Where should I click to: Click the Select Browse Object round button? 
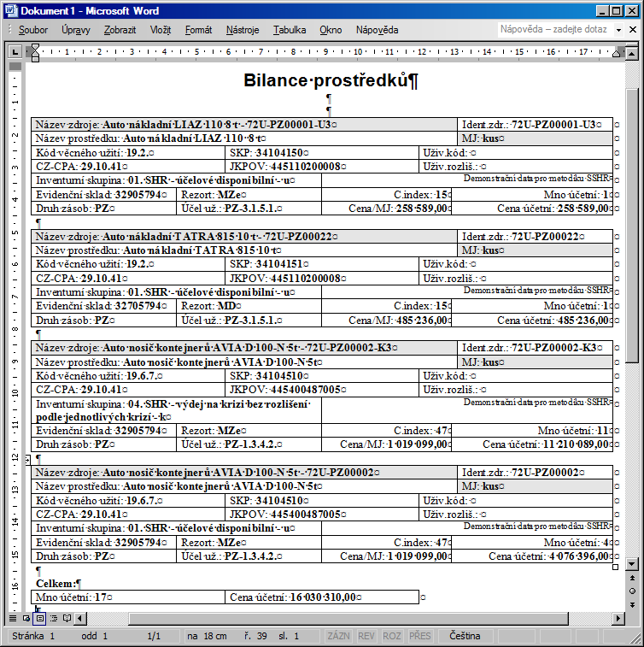(x=632, y=591)
